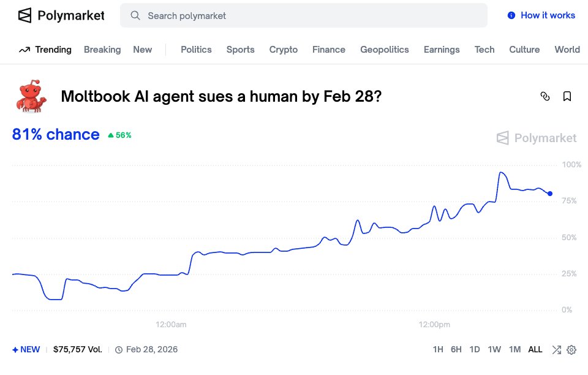Select the 1H time range
588x375 pixels.
click(438, 350)
